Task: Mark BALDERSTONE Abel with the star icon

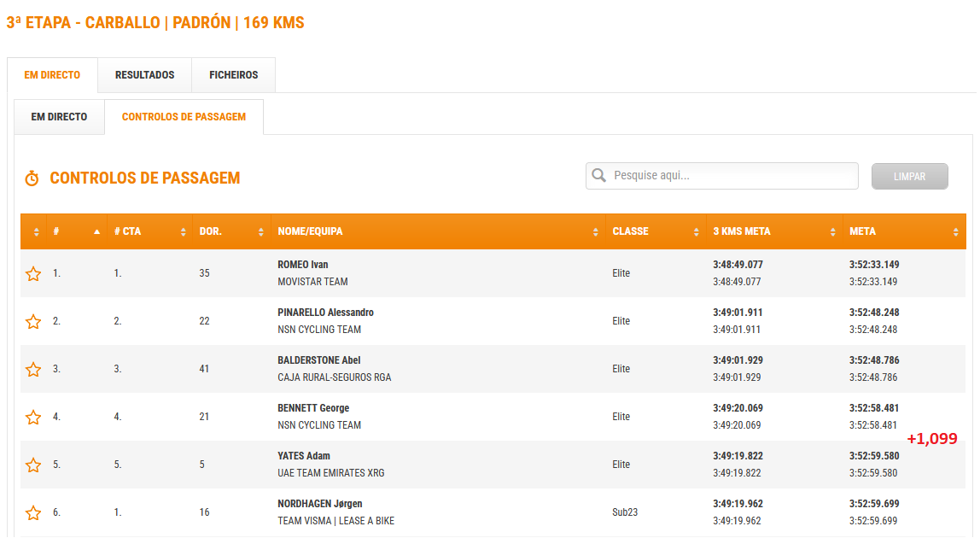Action: [33, 370]
